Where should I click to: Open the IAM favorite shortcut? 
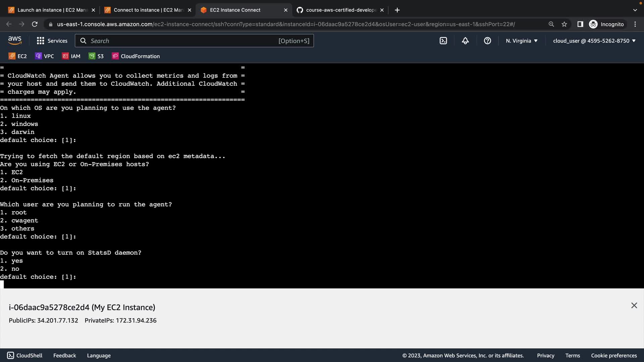pos(71,56)
